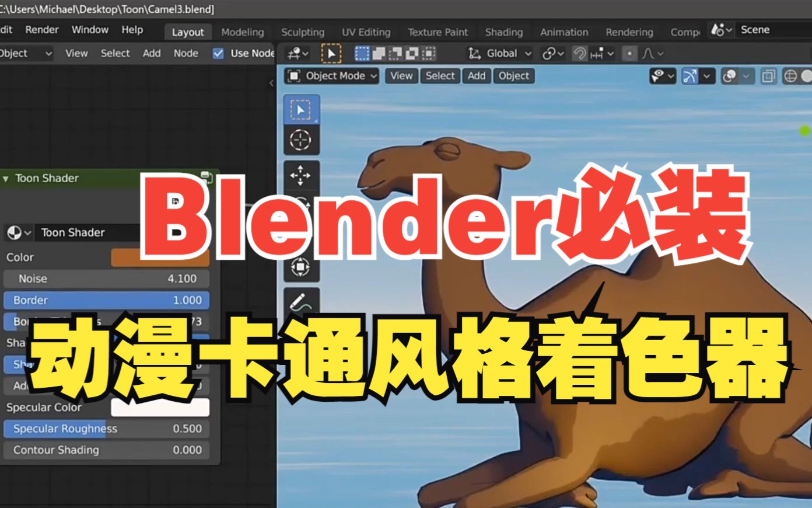This screenshot has width=812, height=508.
Task: Switch to the Shading workspace tab
Action: 504,32
